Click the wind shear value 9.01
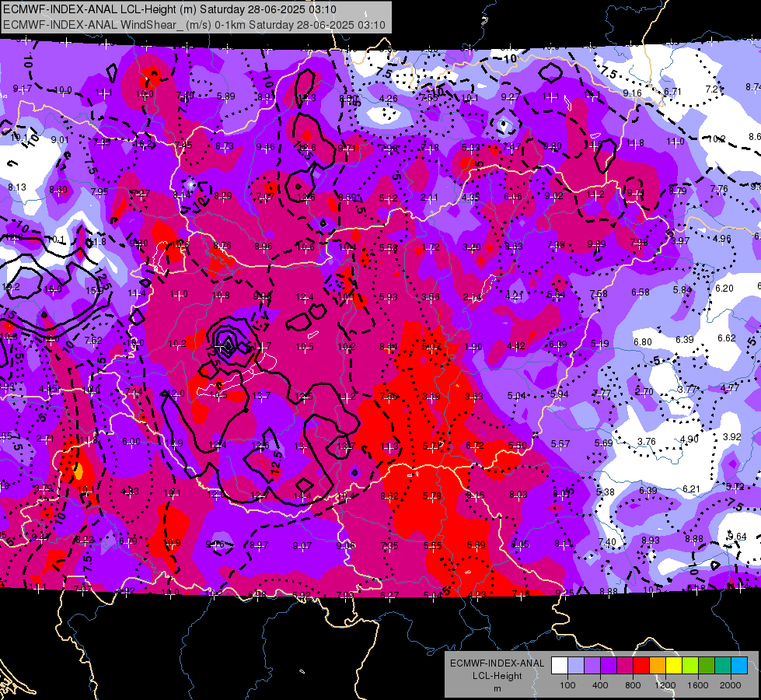The width and height of the screenshot is (761, 700). [x=60, y=140]
